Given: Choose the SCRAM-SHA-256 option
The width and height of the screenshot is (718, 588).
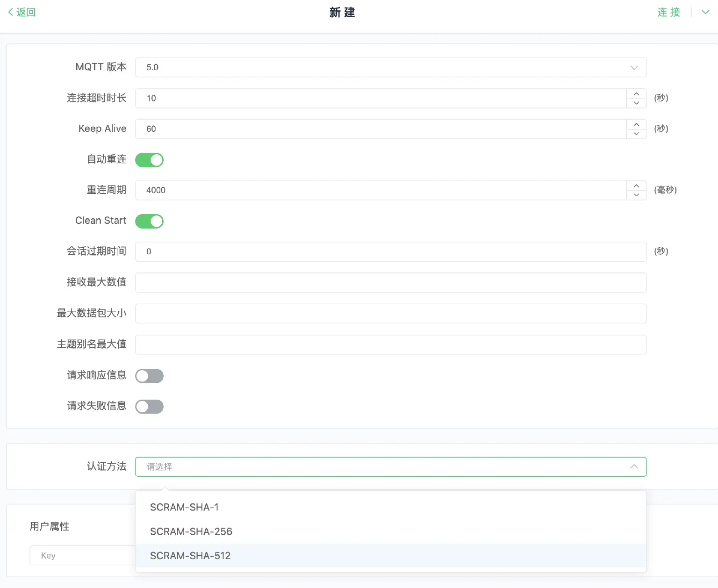Looking at the screenshot, I should tap(191, 531).
